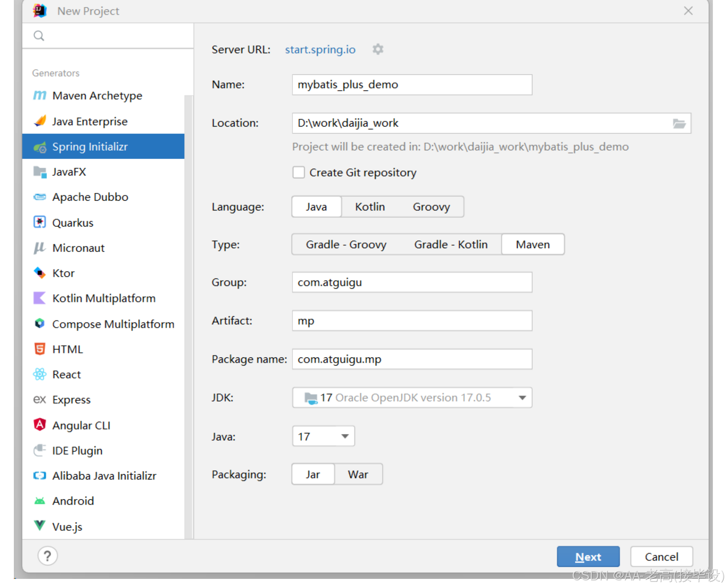Click the Vue.js icon
Screen dimensions: 726x588
(39, 526)
